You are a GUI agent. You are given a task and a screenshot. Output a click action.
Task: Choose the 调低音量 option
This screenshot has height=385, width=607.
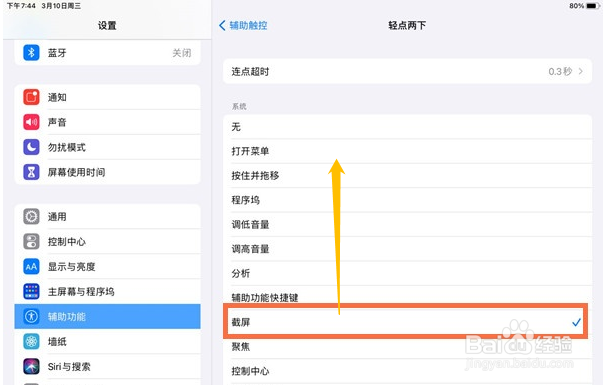coord(407,224)
